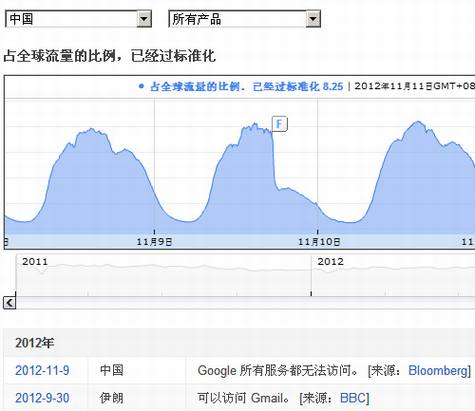Open the 2012-11-9 event date link

[42, 370]
